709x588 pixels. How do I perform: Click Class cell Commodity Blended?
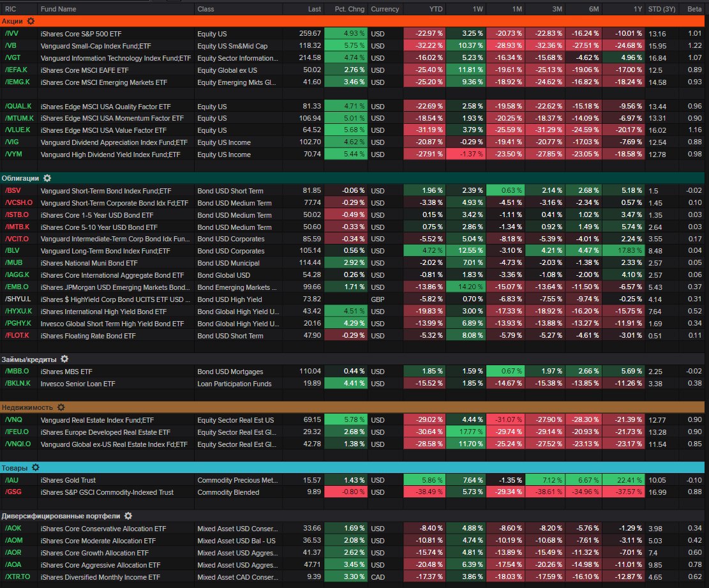pos(228,492)
